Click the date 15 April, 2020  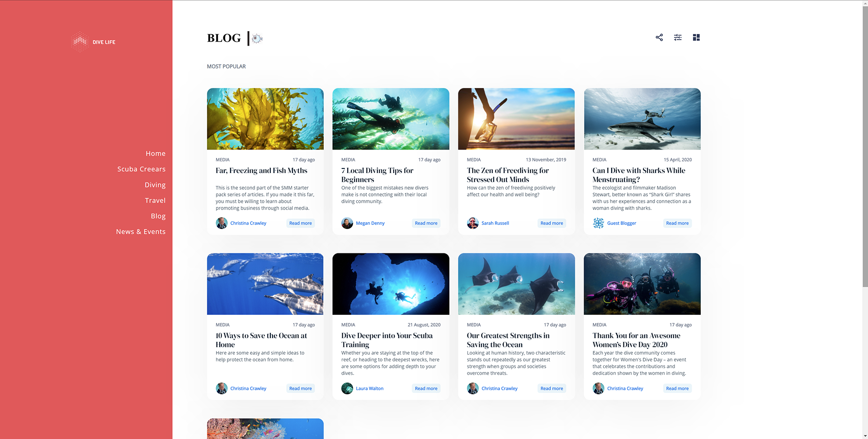pos(678,160)
